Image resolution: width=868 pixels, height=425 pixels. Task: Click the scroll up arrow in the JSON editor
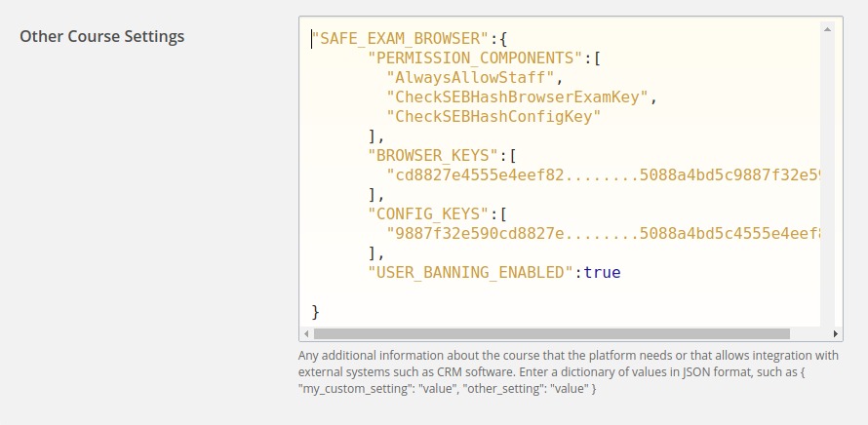click(827, 29)
